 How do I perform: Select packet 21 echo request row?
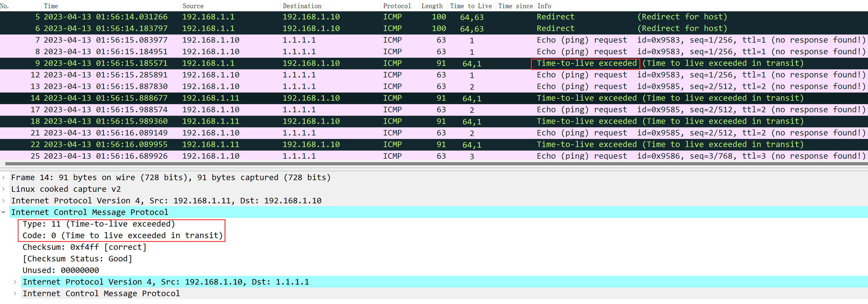pos(434,133)
